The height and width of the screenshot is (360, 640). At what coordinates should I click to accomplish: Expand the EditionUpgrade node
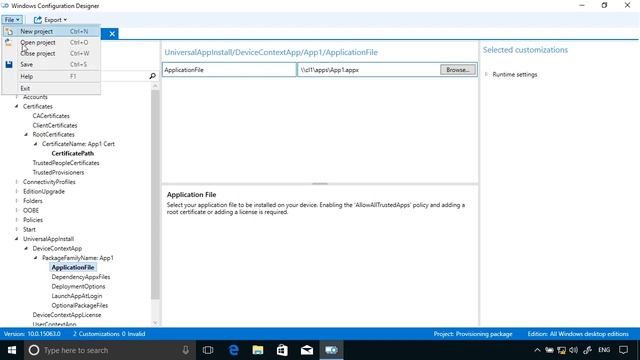tap(17, 191)
